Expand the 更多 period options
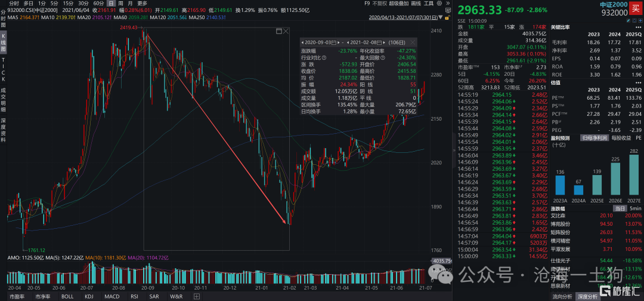644x301 pixels. coord(142,3)
